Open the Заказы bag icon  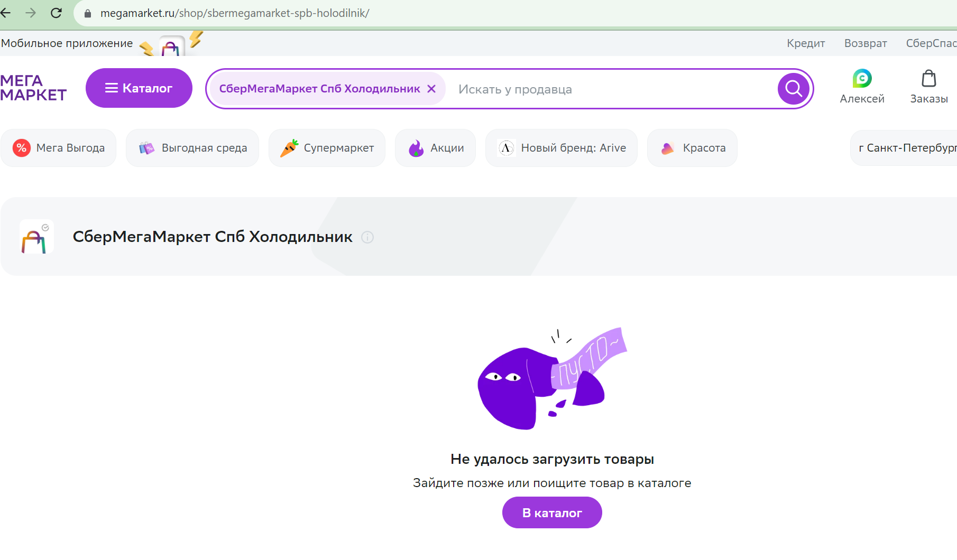[928, 79]
